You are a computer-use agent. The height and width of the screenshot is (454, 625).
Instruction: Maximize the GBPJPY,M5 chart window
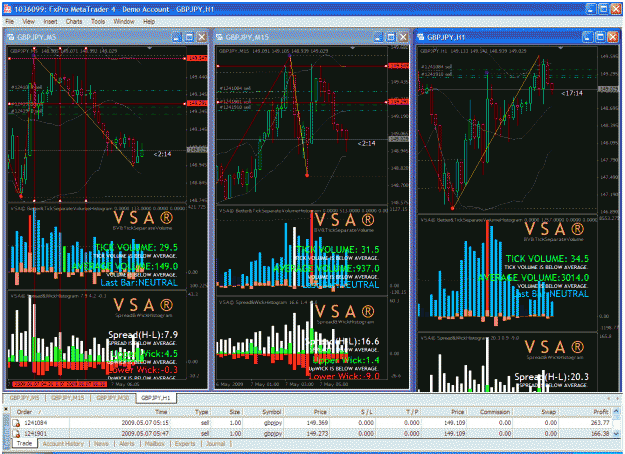(x=189, y=37)
